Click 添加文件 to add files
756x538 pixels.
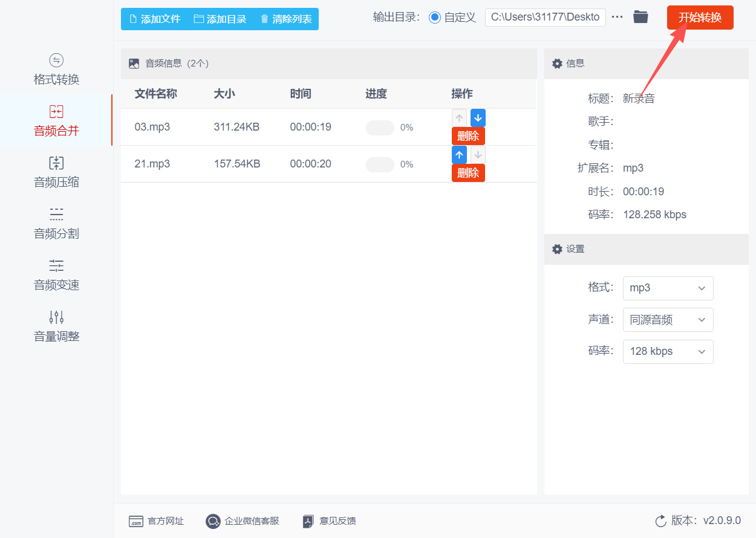click(155, 19)
